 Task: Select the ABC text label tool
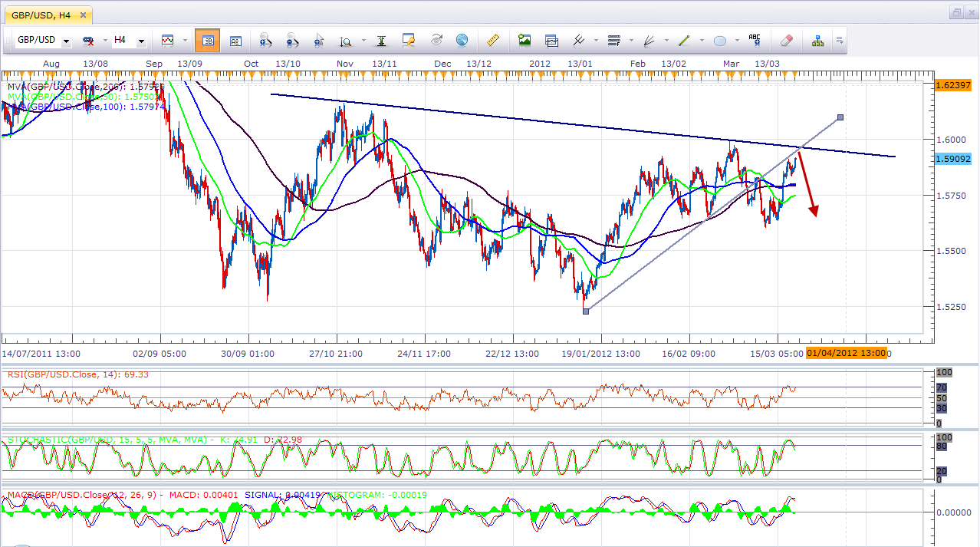click(755, 40)
